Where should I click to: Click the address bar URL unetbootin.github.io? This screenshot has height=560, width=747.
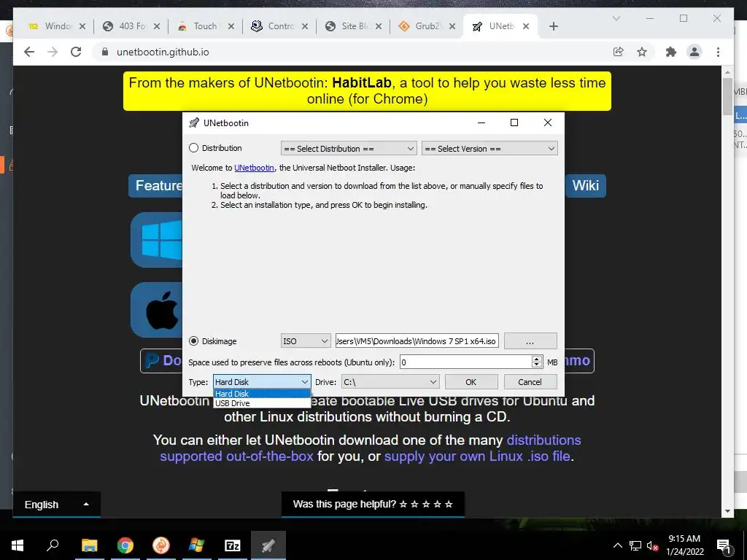(x=163, y=52)
